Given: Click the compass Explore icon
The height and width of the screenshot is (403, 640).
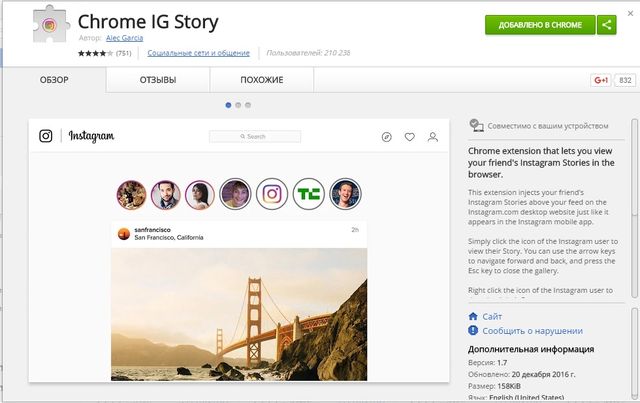Looking at the screenshot, I should 387,137.
